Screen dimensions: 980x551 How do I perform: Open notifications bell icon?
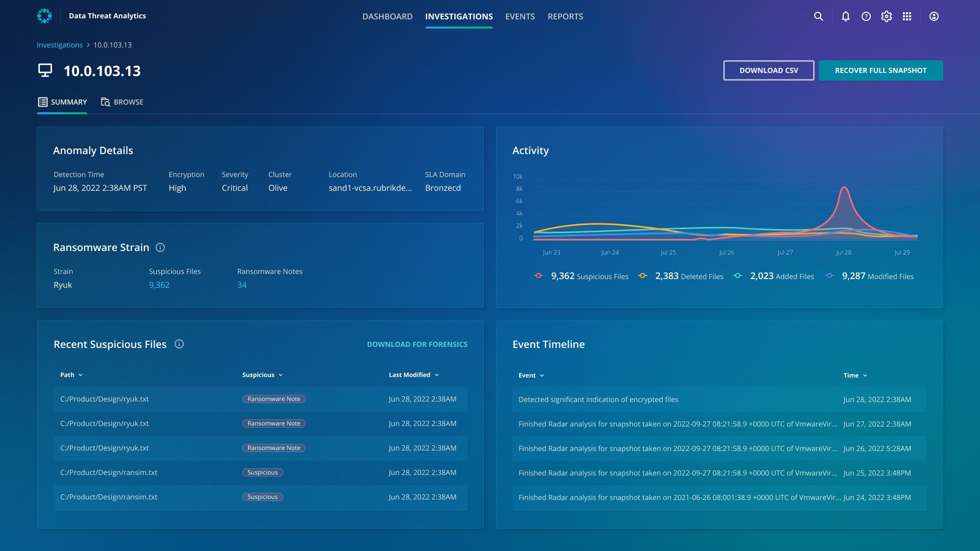pyautogui.click(x=845, y=16)
